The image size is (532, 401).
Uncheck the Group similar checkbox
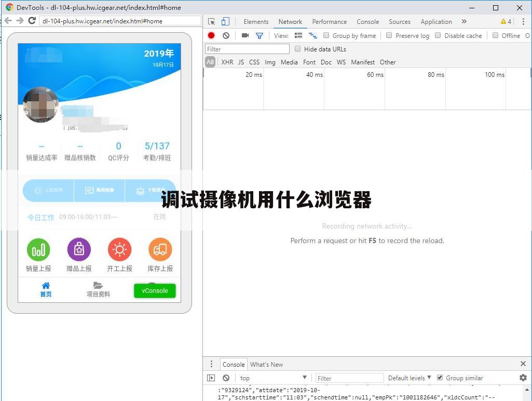pyautogui.click(x=440, y=378)
